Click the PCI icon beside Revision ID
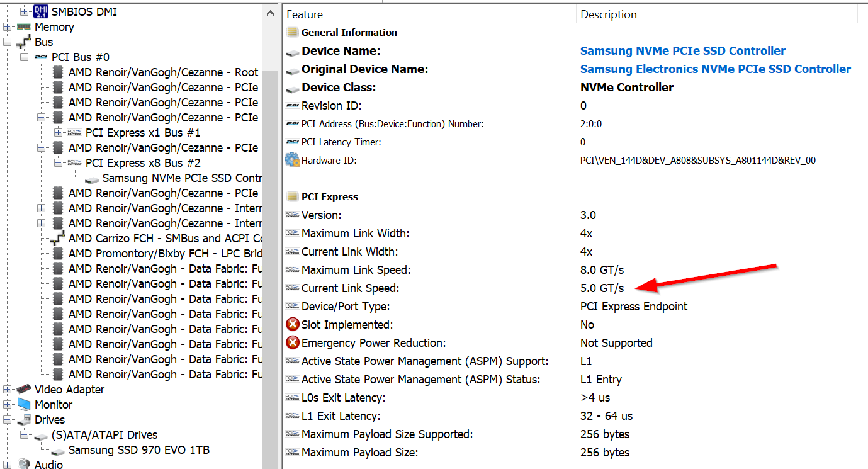The height and width of the screenshot is (469, 868). 292,106
